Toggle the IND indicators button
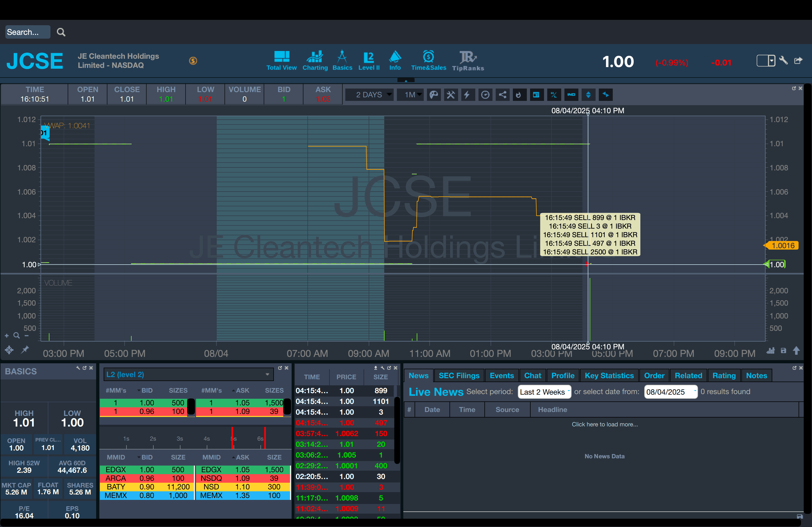The image size is (812, 527). [x=571, y=95]
